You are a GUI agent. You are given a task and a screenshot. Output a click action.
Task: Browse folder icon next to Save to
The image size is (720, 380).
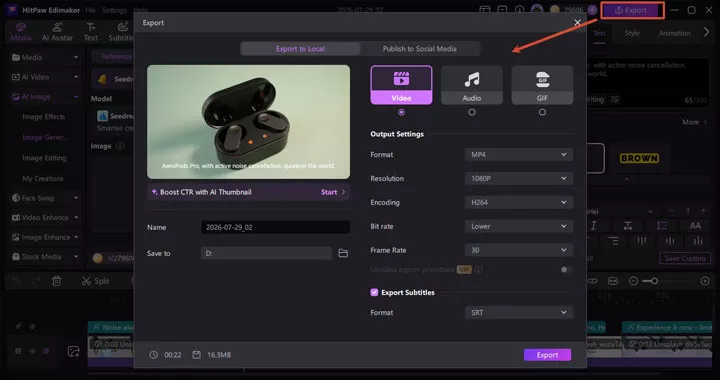pyautogui.click(x=343, y=253)
